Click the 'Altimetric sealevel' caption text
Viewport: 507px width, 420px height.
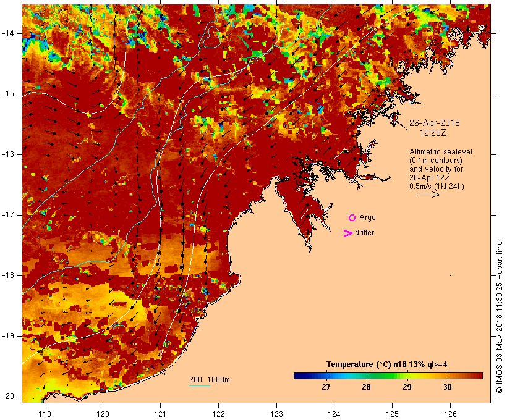point(441,152)
